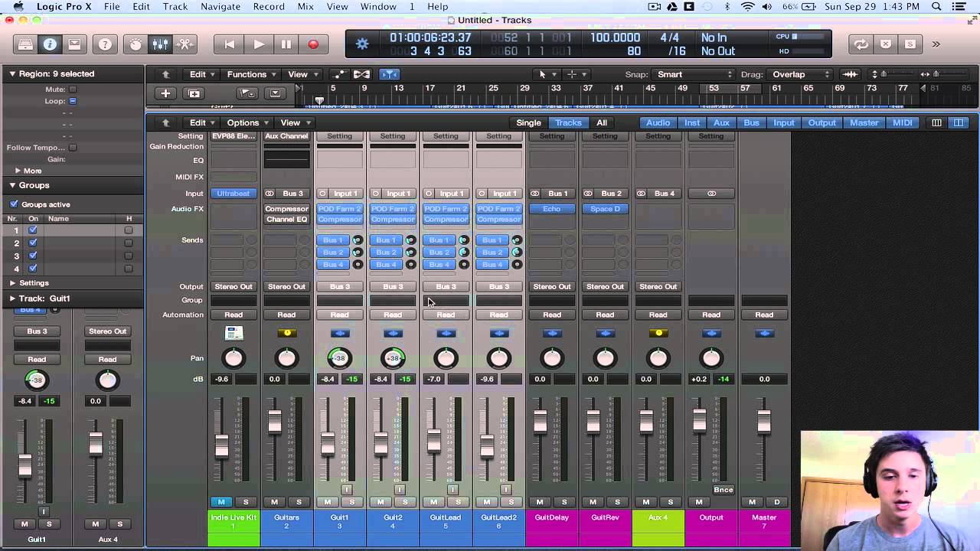Click Read automation on Master channel
The height and width of the screenshot is (551, 980).
[764, 315]
